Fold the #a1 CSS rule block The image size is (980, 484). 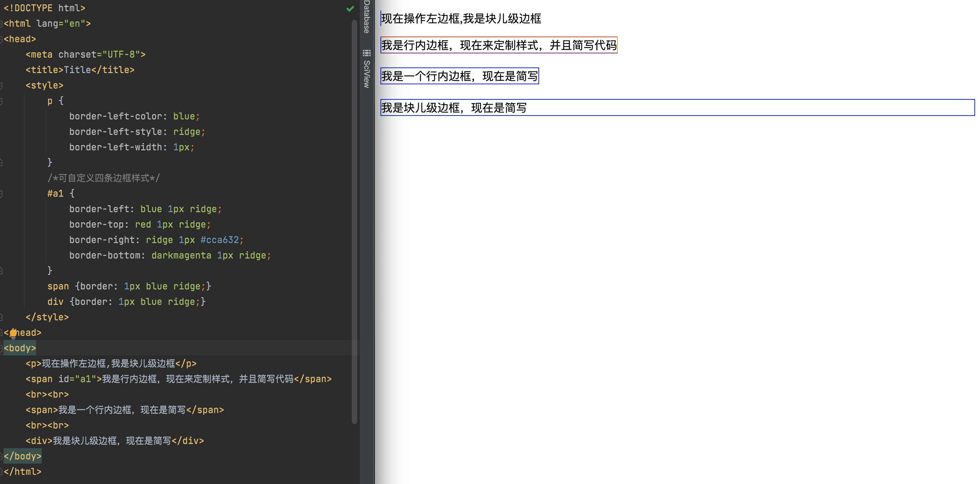pyautogui.click(x=1, y=194)
